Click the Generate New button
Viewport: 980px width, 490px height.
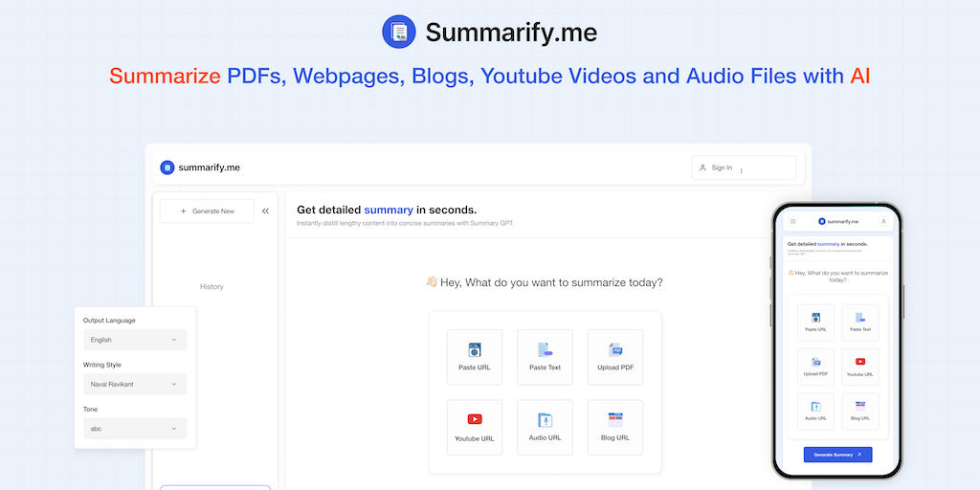(x=207, y=211)
